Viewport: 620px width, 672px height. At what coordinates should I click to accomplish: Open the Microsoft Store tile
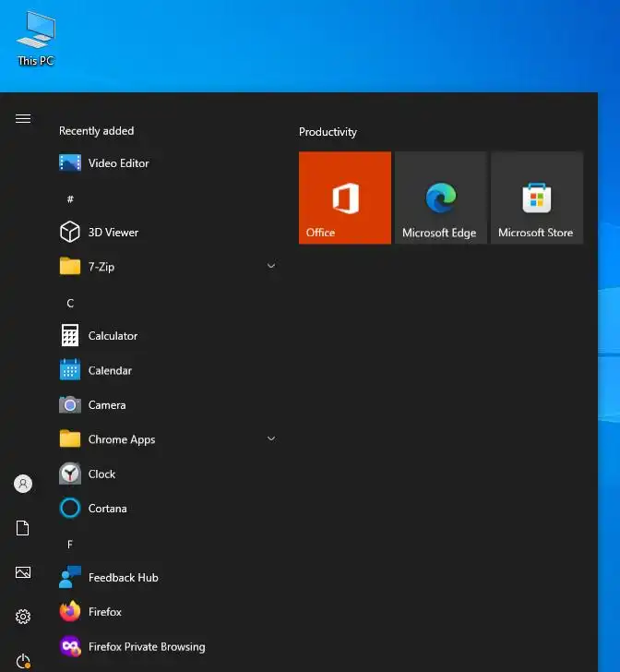pyautogui.click(x=537, y=198)
